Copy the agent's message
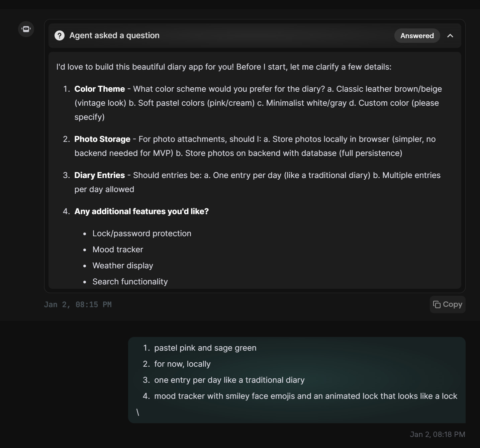 pos(448,304)
